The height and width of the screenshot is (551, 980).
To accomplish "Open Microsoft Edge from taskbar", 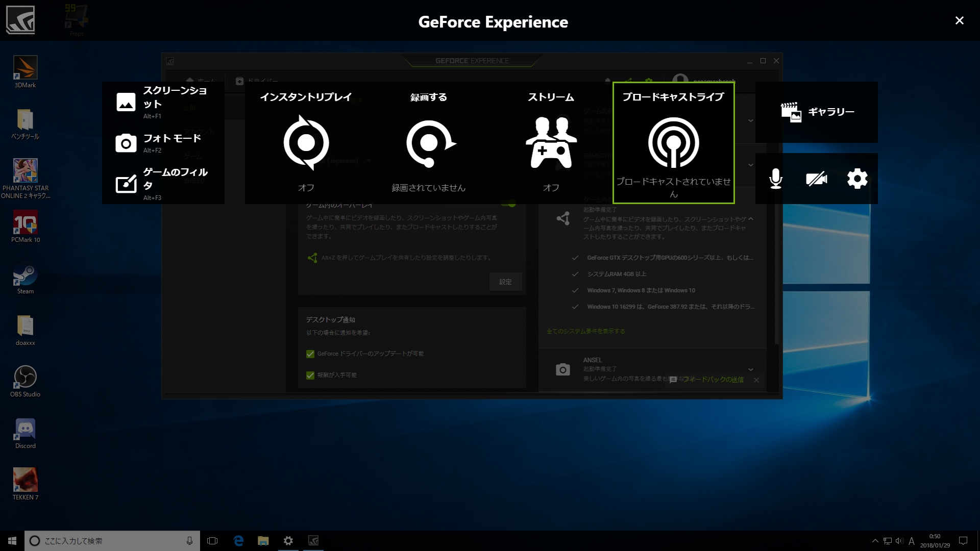I will coord(238,541).
